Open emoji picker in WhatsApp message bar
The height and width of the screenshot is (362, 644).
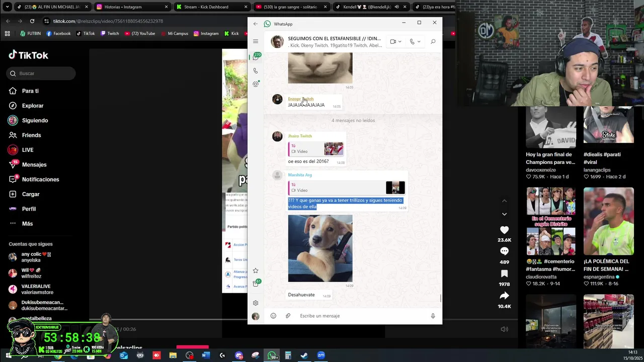click(x=273, y=316)
